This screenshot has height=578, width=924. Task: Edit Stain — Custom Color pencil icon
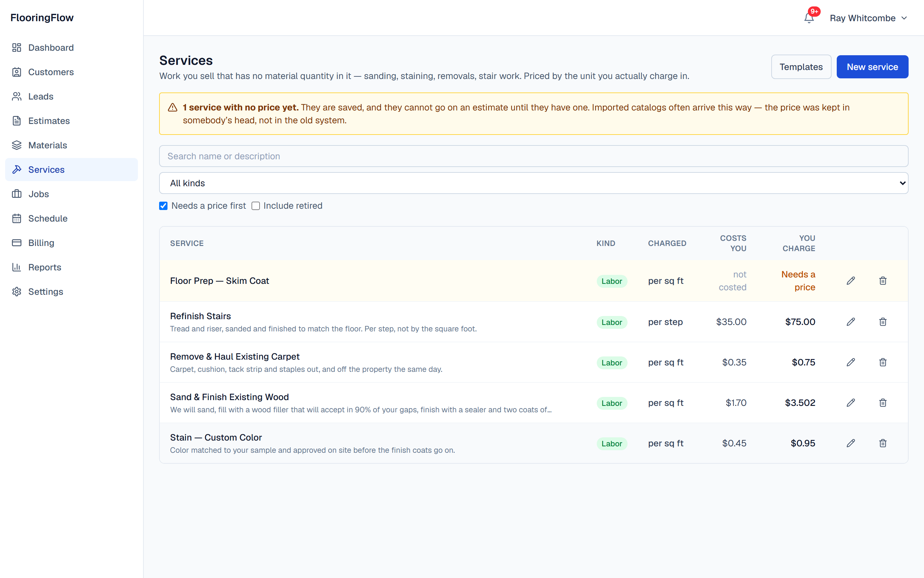point(851,443)
